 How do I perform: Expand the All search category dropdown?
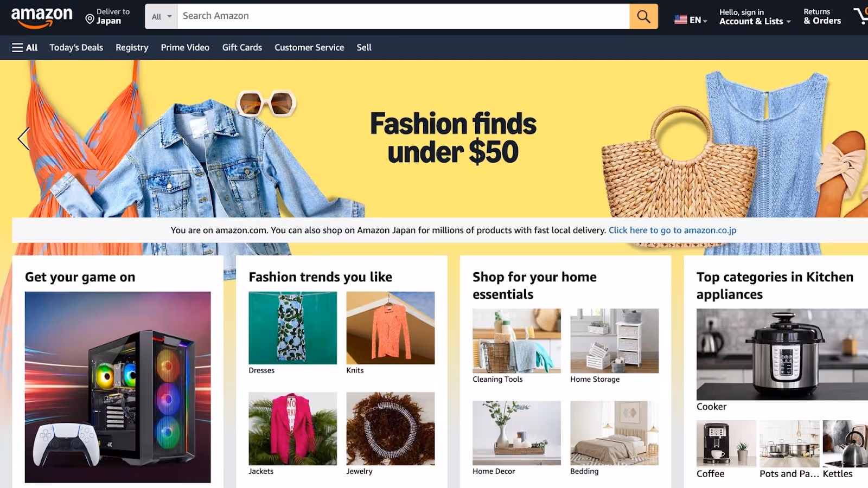pos(161,16)
